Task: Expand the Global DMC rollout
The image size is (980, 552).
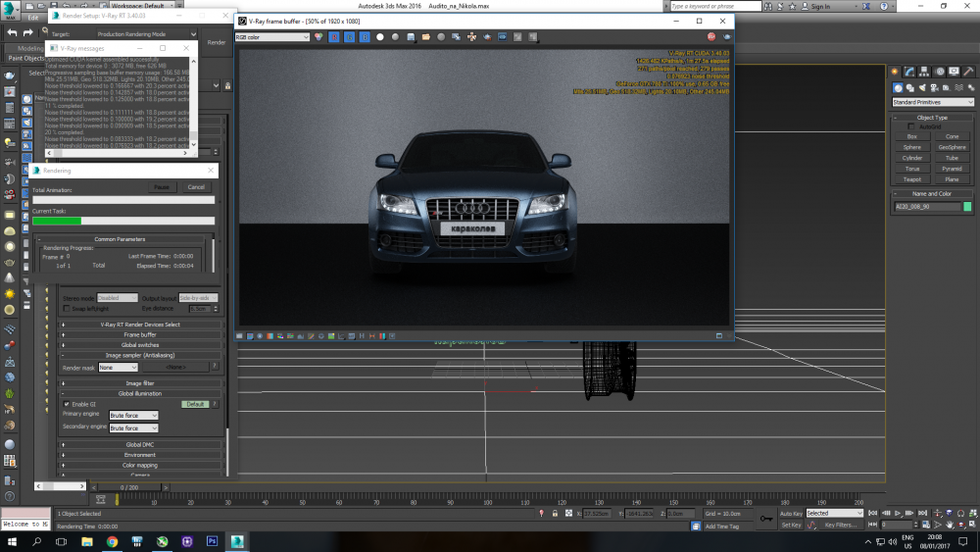Action: [140, 444]
